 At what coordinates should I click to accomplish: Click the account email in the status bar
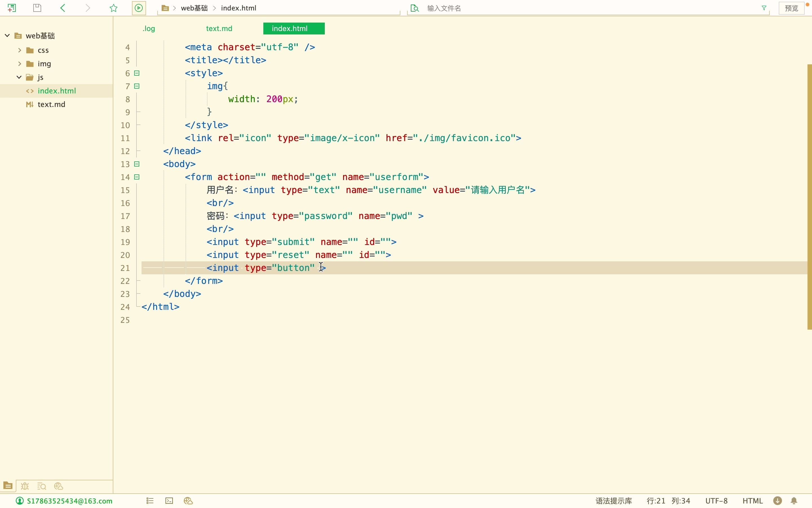click(x=70, y=501)
